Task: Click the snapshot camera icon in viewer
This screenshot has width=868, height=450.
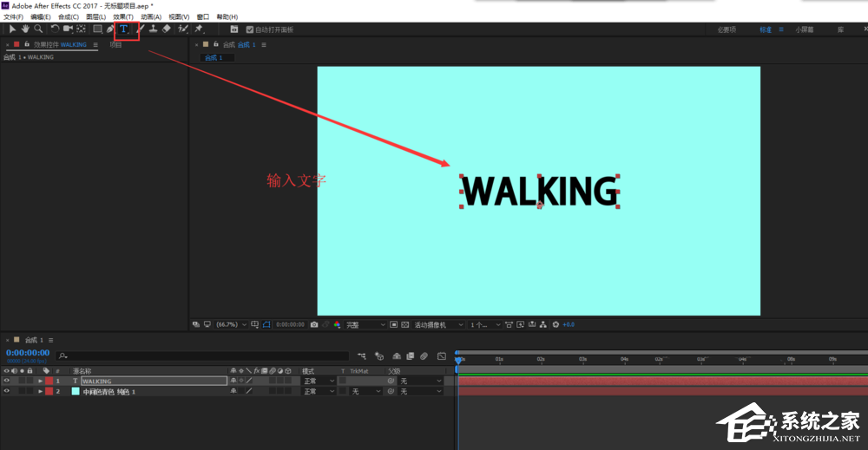Action: [x=313, y=325]
